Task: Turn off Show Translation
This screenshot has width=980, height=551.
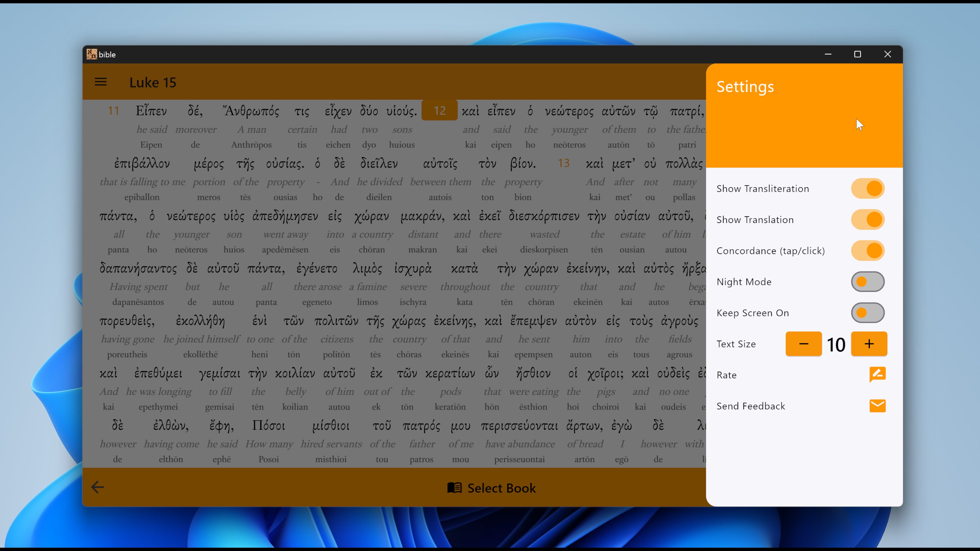Action: (868, 219)
